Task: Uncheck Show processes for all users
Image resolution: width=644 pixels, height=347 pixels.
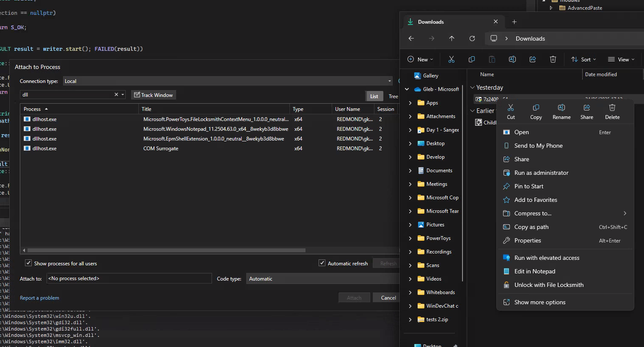Action: click(x=28, y=263)
